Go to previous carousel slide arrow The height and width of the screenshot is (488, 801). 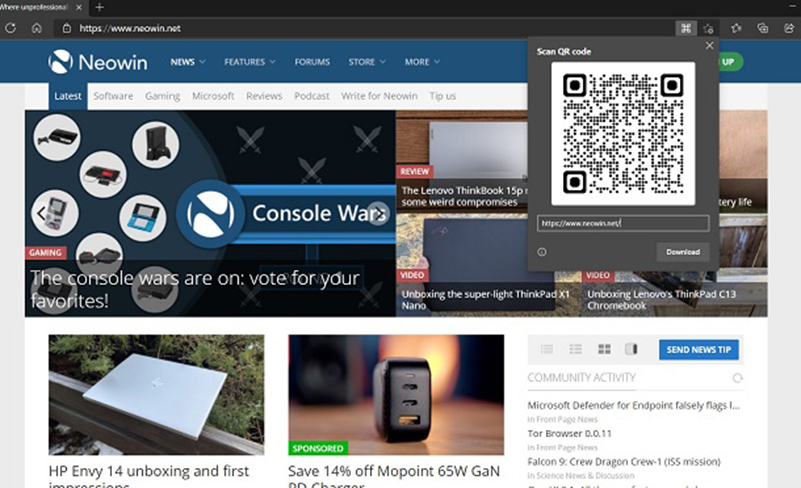41,214
